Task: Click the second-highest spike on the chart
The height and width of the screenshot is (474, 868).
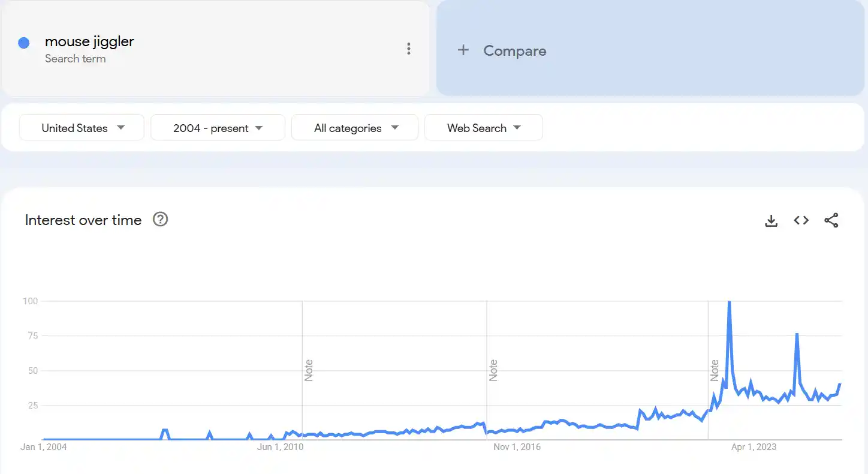Action: (797, 334)
